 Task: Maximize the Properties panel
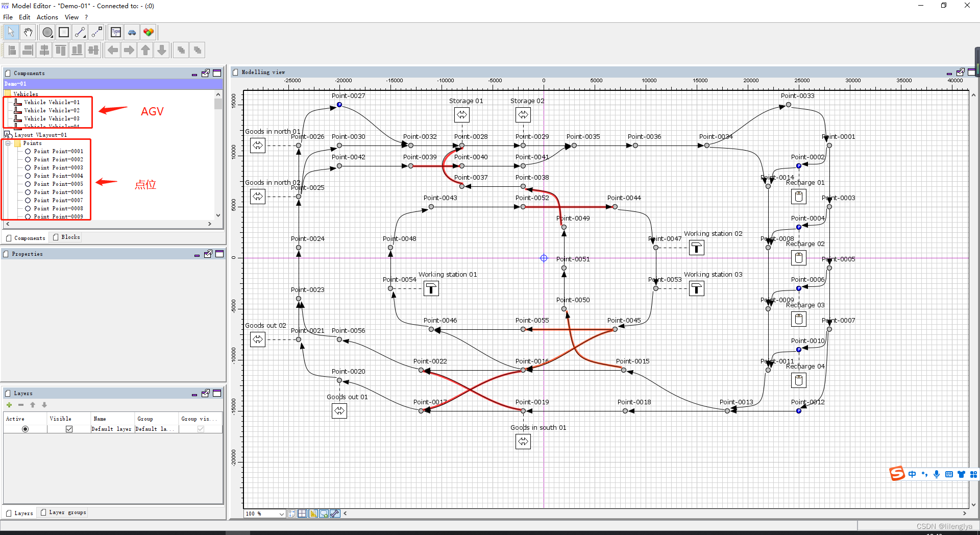(x=219, y=254)
